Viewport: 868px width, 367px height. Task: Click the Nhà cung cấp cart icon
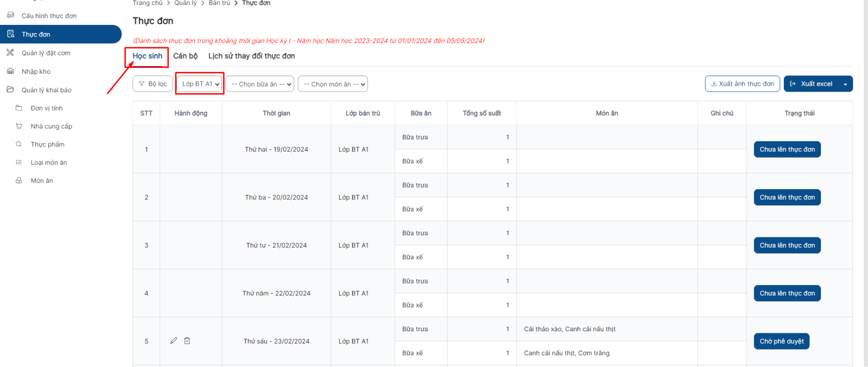19,126
